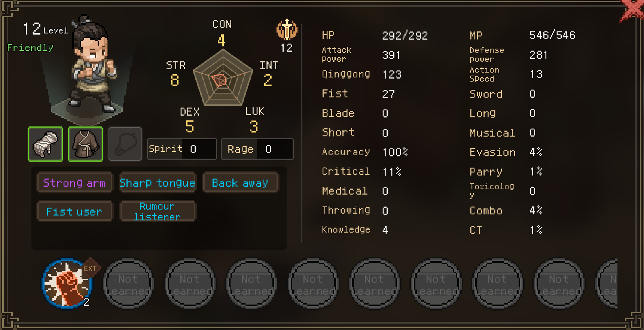
Task: Select the equipped brown robe armor icon
Action: [86, 144]
